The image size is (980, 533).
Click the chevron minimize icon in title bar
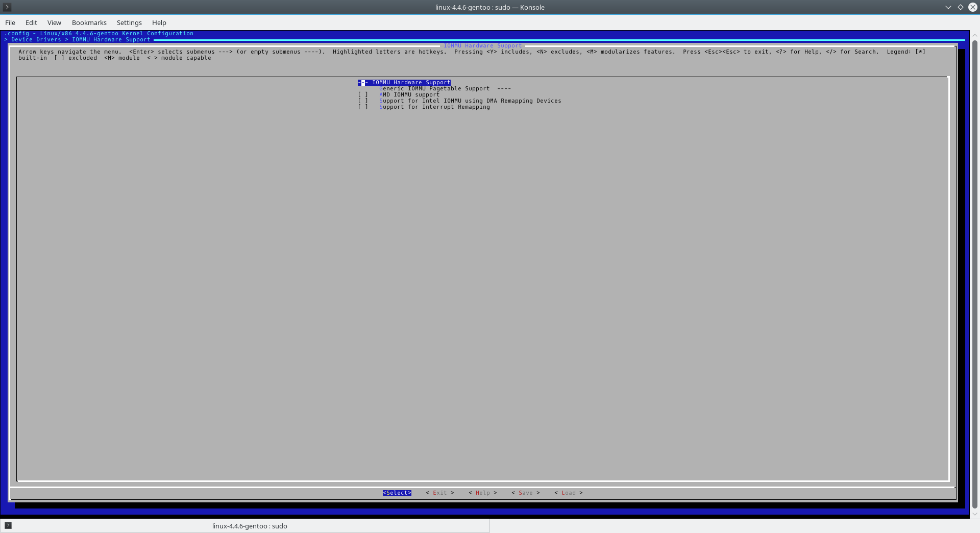pos(948,7)
